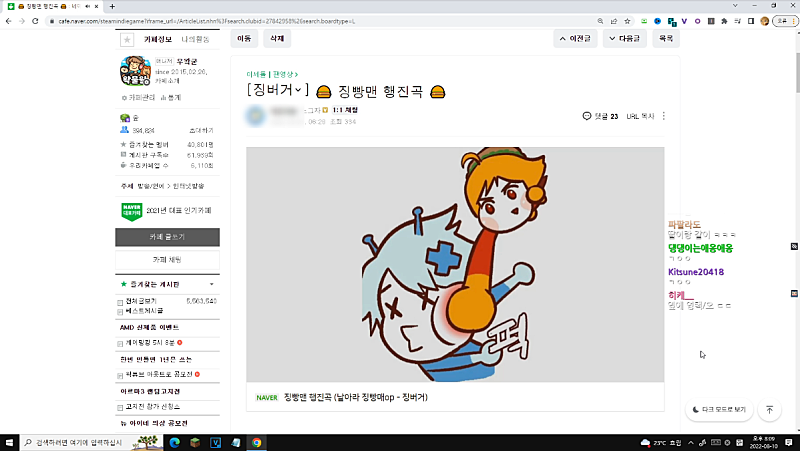Open the 왁물원 cafe profile image
Viewport: 800px width, 451px height.
coord(135,71)
